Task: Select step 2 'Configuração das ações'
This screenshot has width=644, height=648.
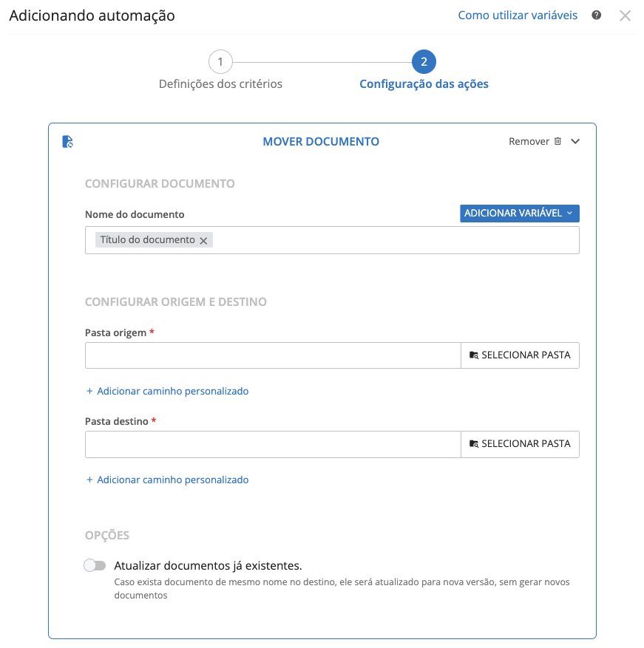Action: click(424, 61)
